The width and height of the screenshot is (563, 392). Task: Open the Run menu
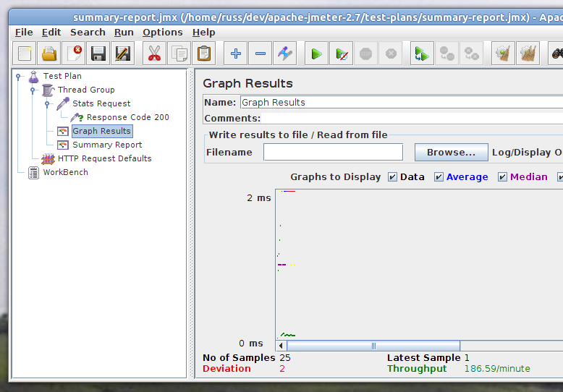click(x=124, y=33)
